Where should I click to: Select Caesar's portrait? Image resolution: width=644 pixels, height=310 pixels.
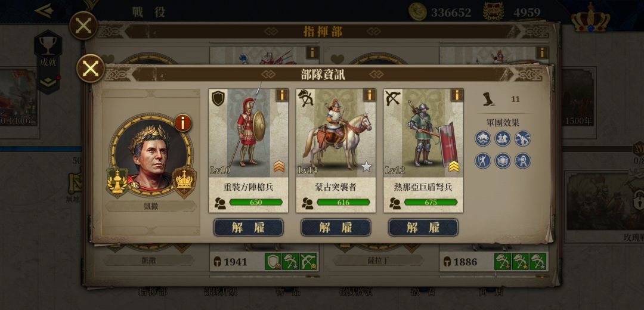(151, 156)
